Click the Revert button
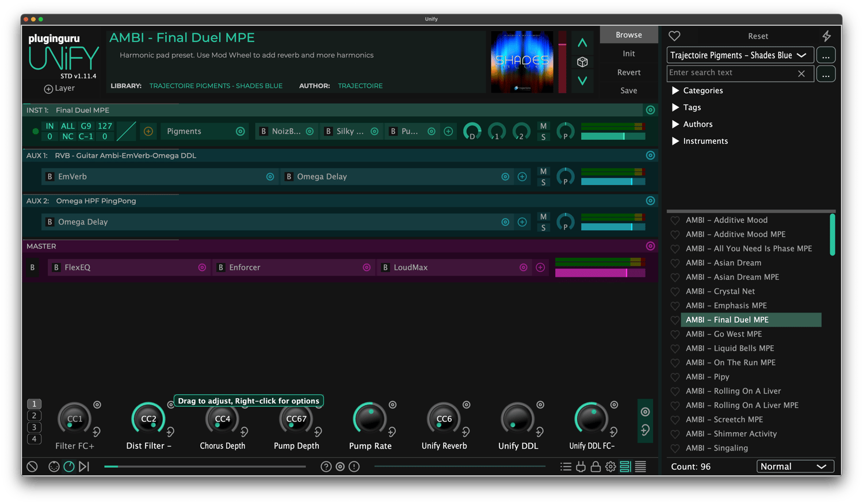Image resolution: width=863 pixels, height=504 pixels. click(x=628, y=72)
